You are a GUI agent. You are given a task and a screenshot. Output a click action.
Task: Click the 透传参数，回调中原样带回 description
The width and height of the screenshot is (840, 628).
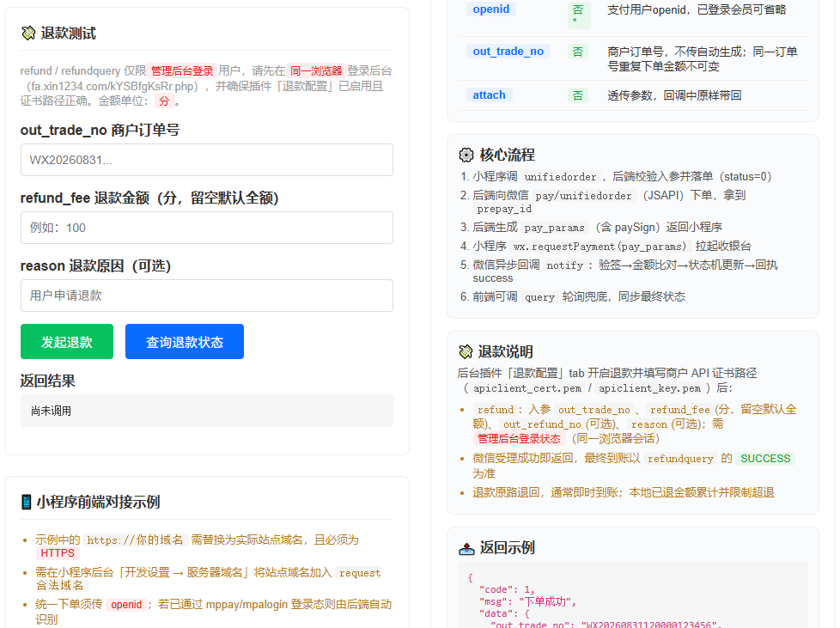pyautogui.click(x=674, y=95)
